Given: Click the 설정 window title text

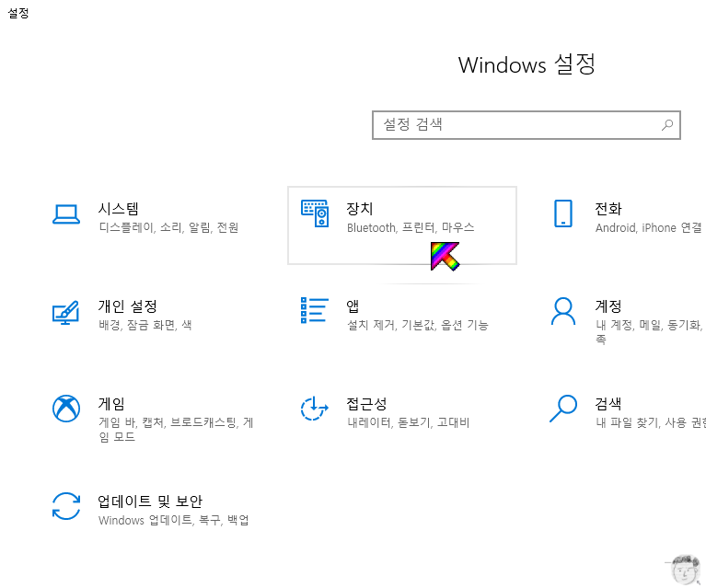Looking at the screenshot, I should tap(18, 13).
